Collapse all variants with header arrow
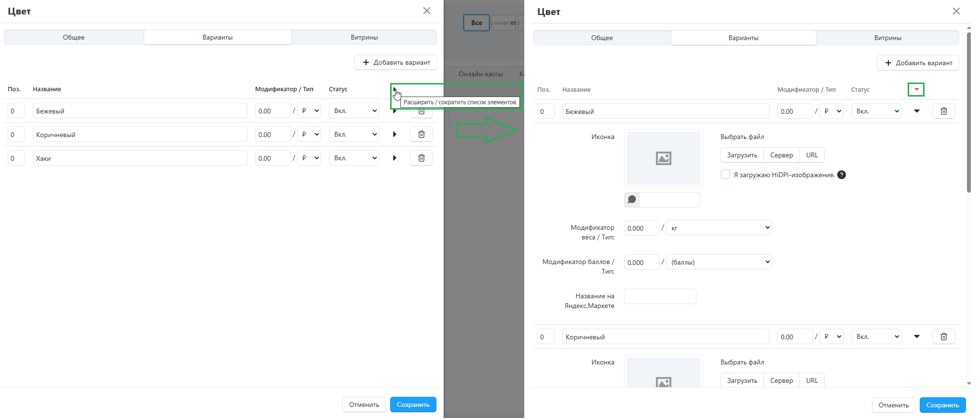This screenshot has height=419, width=980. tap(916, 89)
